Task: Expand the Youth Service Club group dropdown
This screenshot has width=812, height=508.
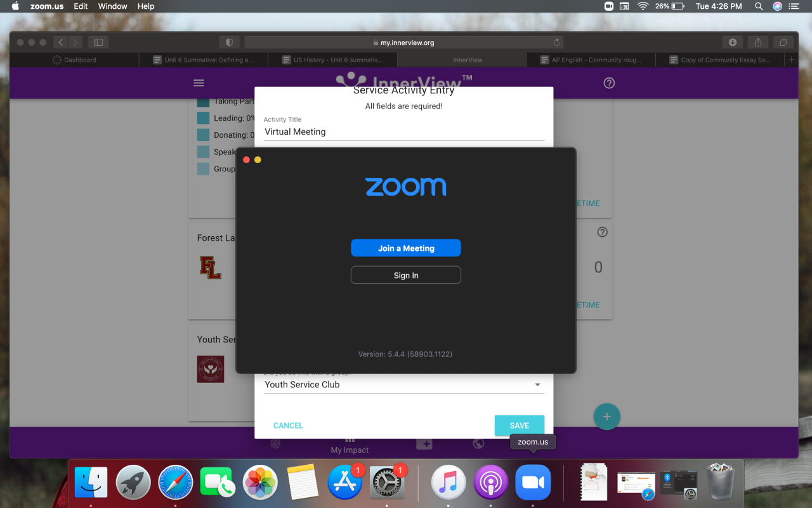Action: 403,385
